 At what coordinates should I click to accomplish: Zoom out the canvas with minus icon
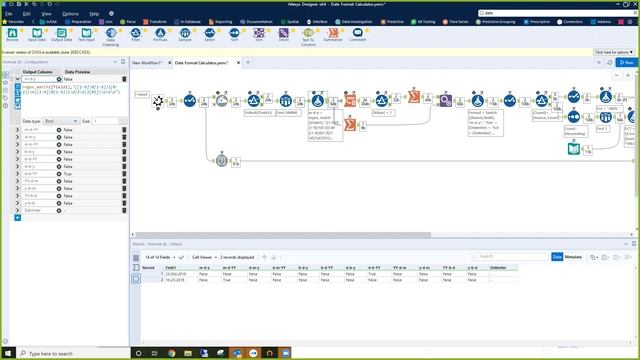click(x=617, y=76)
